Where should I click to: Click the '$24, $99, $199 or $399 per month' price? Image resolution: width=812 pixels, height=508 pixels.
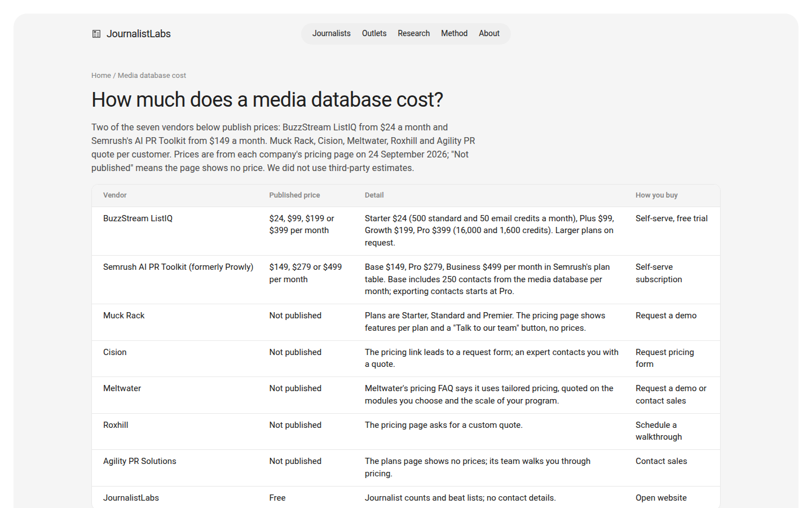[x=302, y=224]
